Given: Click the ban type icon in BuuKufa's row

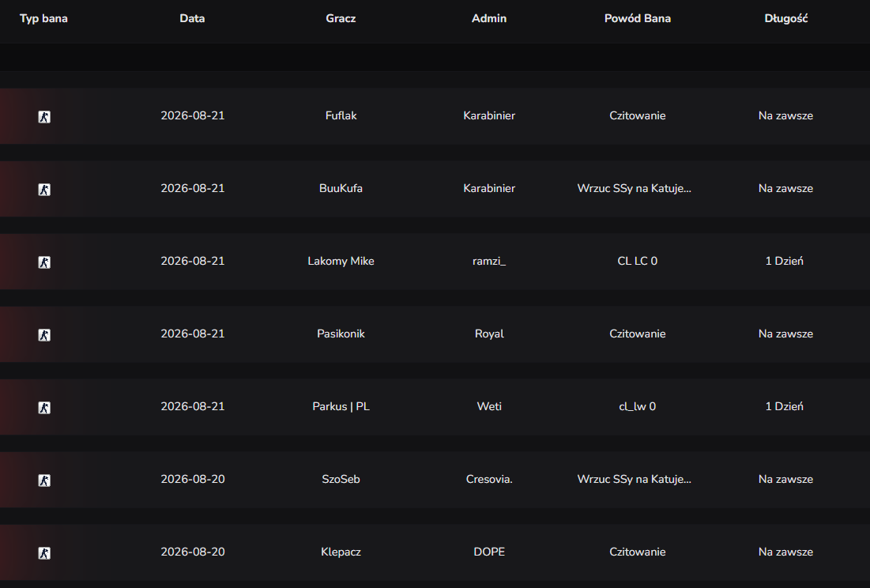Looking at the screenshot, I should click(x=44, y=189).
